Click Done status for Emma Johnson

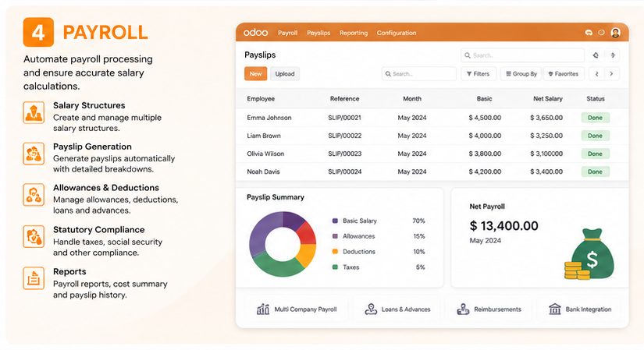coord(595,118)
